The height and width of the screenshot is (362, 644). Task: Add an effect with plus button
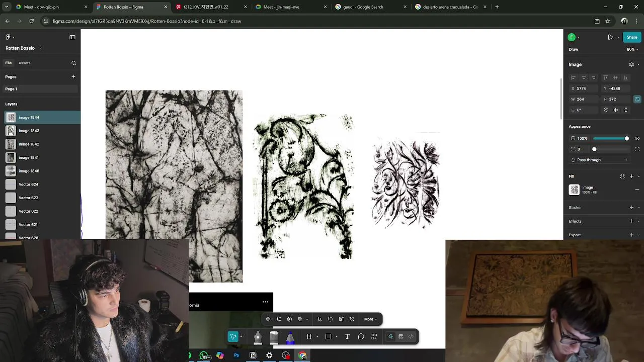coord(632,221)
